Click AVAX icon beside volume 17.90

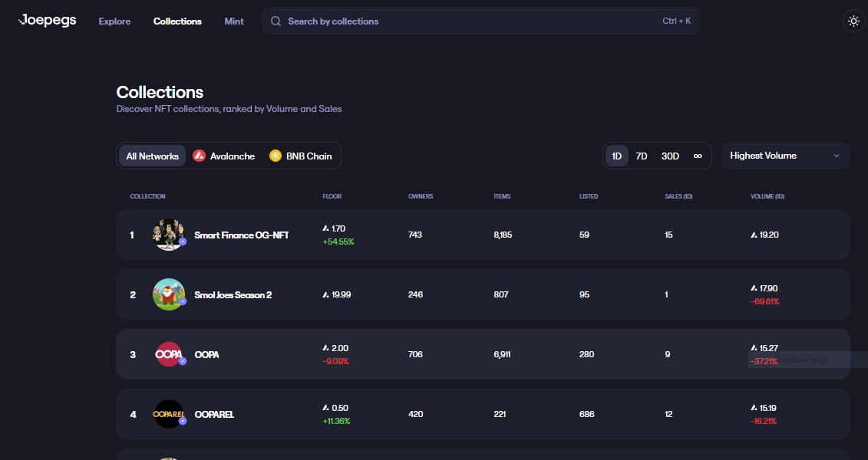coord(754,288)
